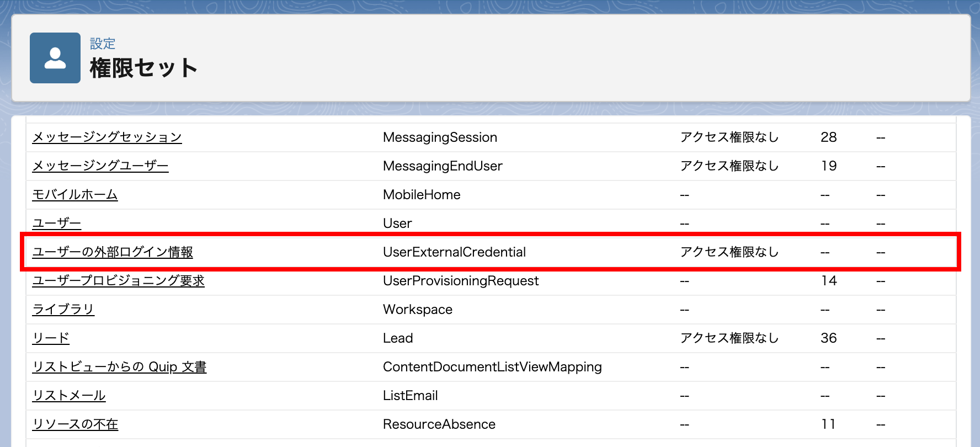The image size is (980, 447).
Task: Open the メッセージングセッション object link
Action: tap(107, 137)
